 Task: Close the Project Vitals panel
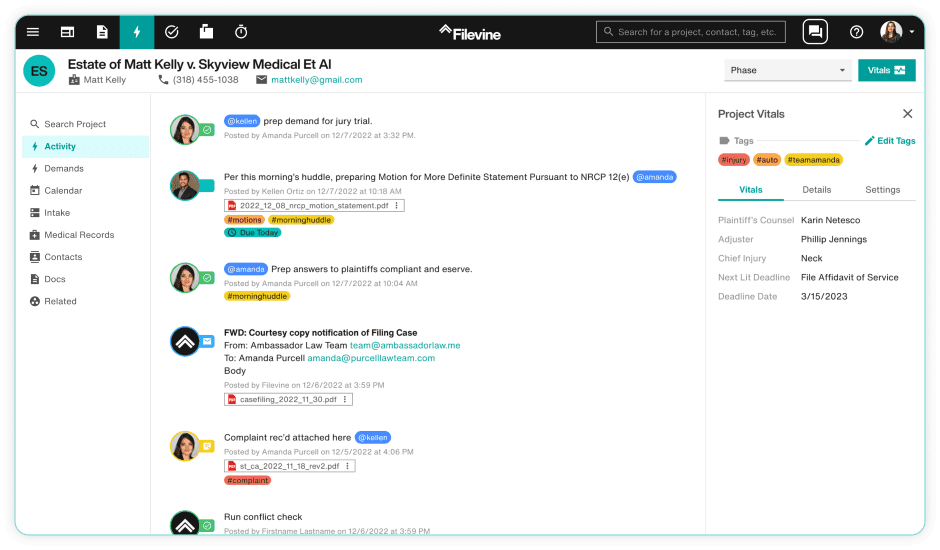pyautogui.click(x=908, y=114)
